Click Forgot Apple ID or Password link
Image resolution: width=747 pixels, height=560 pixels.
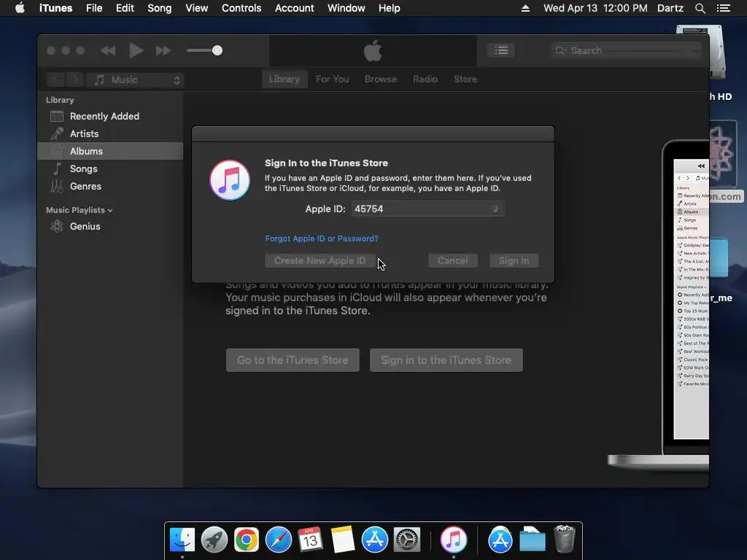(322, 238)
